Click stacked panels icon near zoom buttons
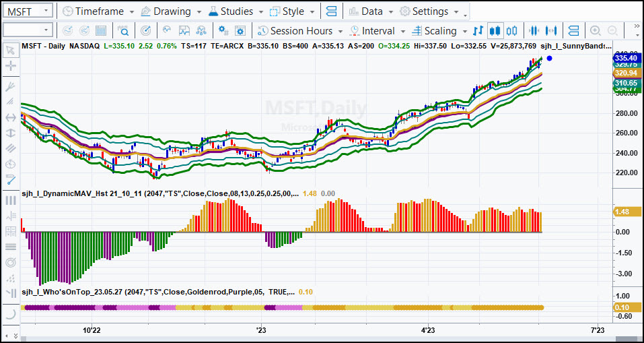This screenshot has width=644, height=343. pyautogui.click(x=573, y=31)
